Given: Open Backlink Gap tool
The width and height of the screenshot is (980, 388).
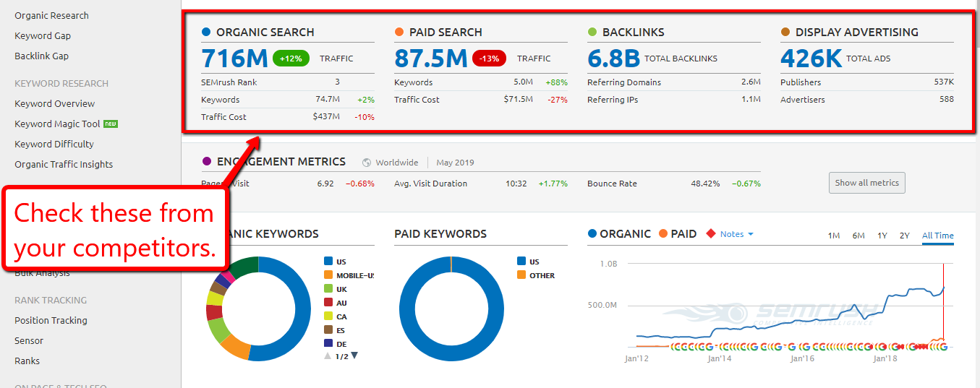Looking at the screenshot, I should [42, 56].
